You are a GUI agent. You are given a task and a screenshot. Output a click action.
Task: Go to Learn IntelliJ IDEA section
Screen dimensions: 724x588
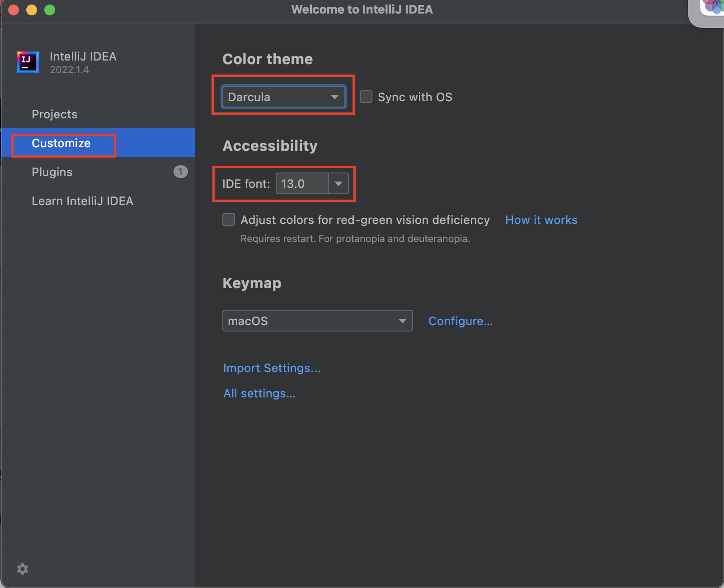point(82,201)
